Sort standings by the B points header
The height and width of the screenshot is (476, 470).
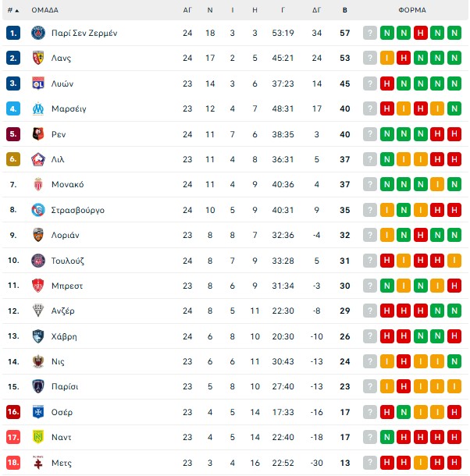click(x=345, y=10)
